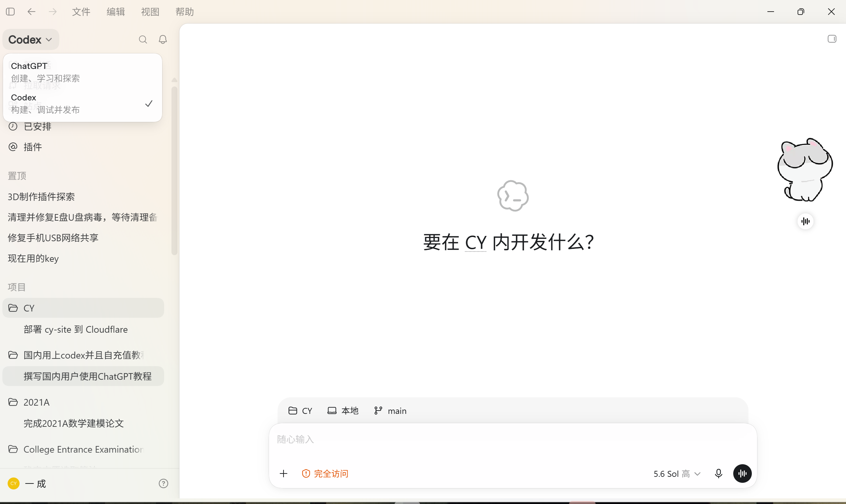The width and height of the screenshot is (846, 504).
Task: Click the 项目 section header
Action: click(x=17, y=287)
